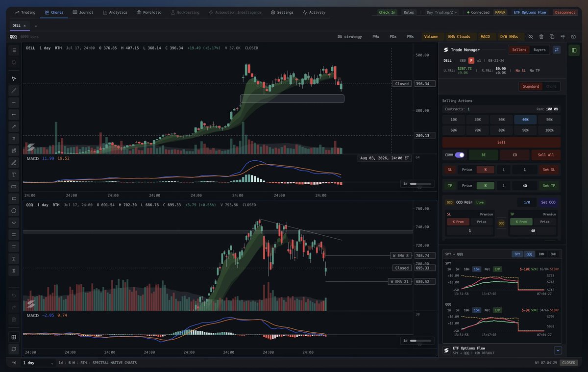Image resolution: width=588 pixels, height=372 pixels.
Task: Click the alert bell icon
Action: click(14, 62)
